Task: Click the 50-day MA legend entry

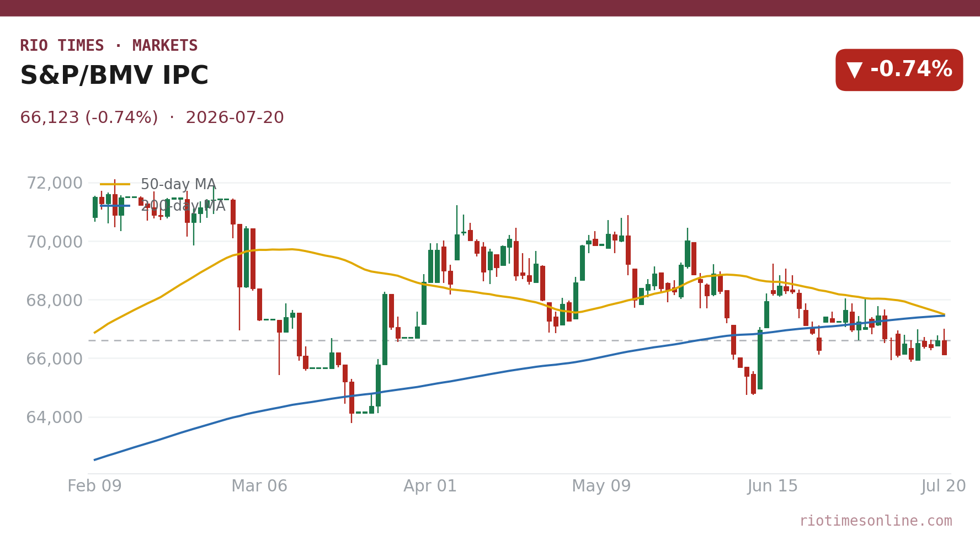Action: pos(158,185)
